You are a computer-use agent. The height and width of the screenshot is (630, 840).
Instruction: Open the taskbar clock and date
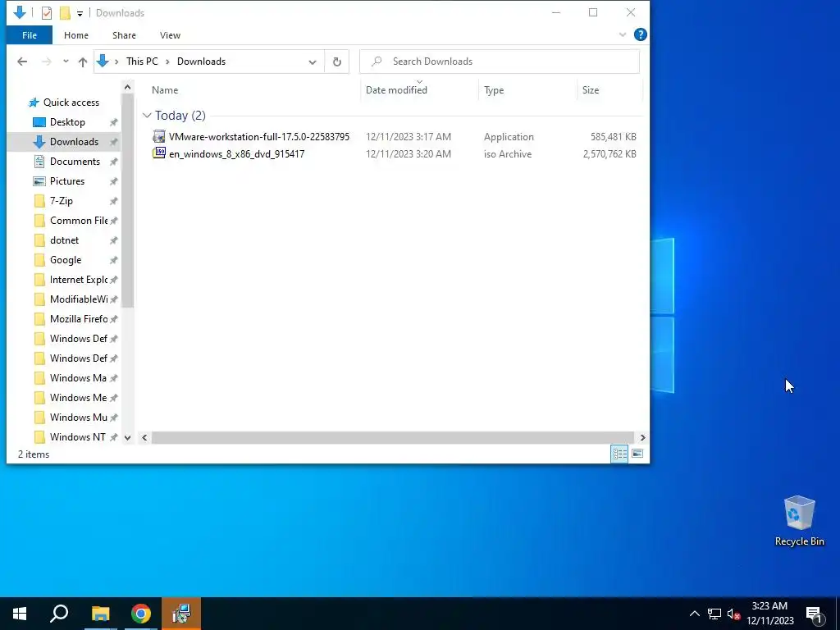pos(769,614)
